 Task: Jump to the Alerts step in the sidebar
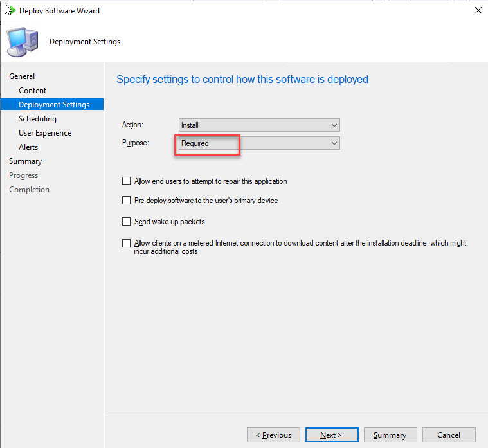coord(28,147)
